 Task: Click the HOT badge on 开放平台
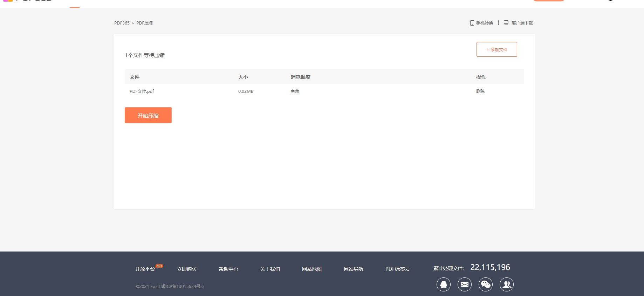click(x=159, y=266)
